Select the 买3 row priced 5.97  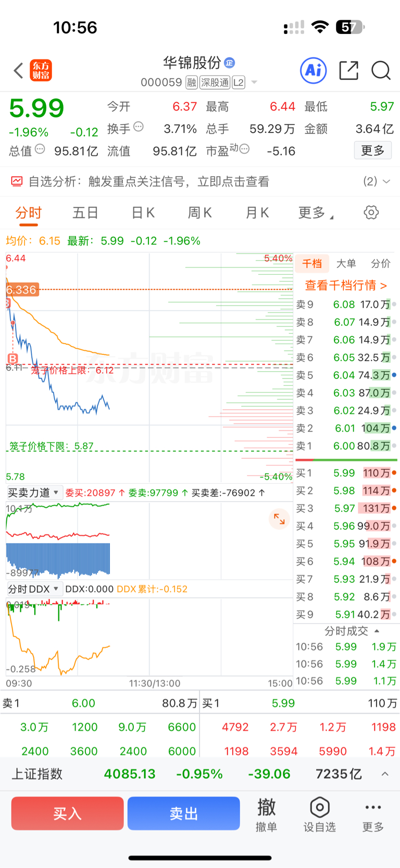[x=346, y=508]
